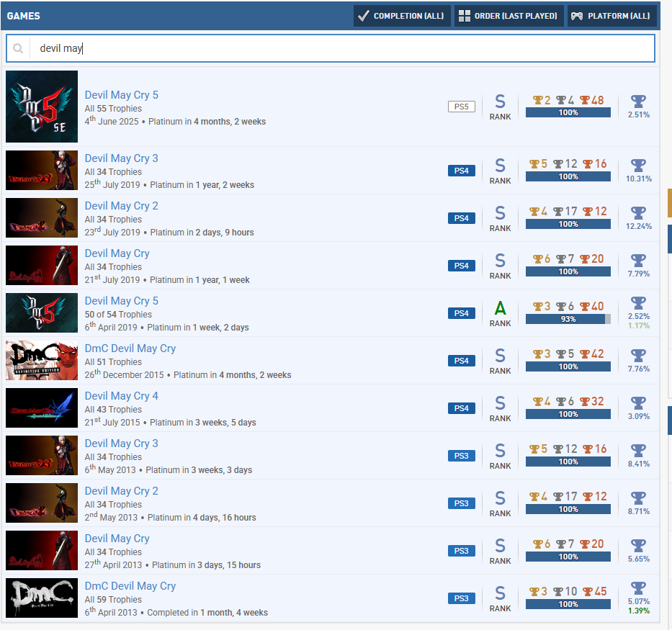Click the 93% progress bar
Screen dimensions: 672x630
coord(568,319)
